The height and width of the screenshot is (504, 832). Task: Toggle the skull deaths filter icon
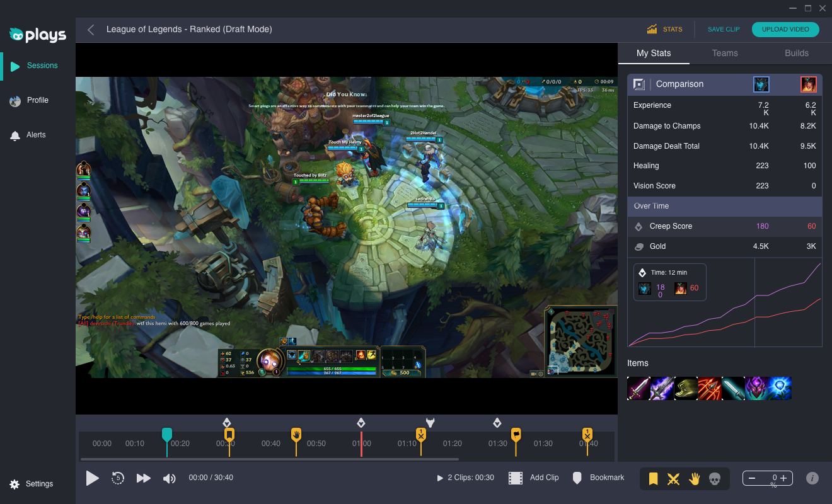[715, 479]
